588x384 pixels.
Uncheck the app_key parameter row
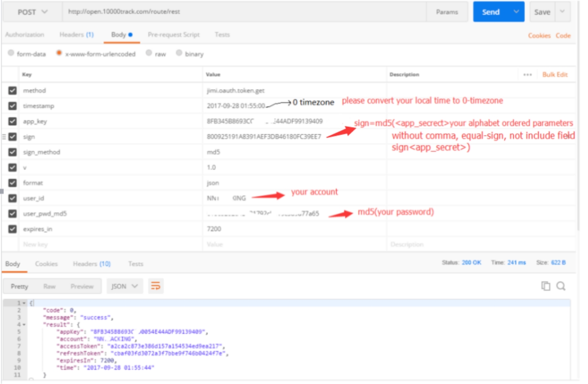pos(12,121)
